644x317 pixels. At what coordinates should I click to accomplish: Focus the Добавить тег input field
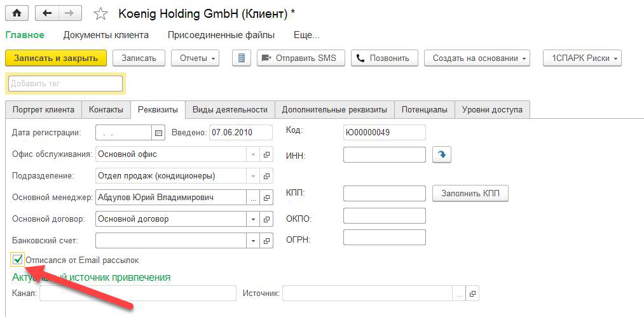coord(65,83)
